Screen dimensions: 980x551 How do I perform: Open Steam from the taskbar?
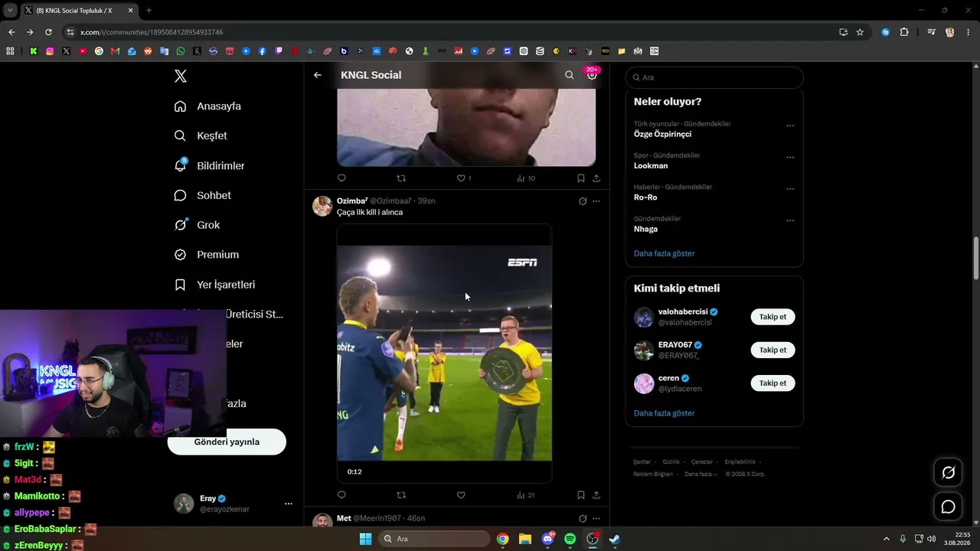point(614,539)
